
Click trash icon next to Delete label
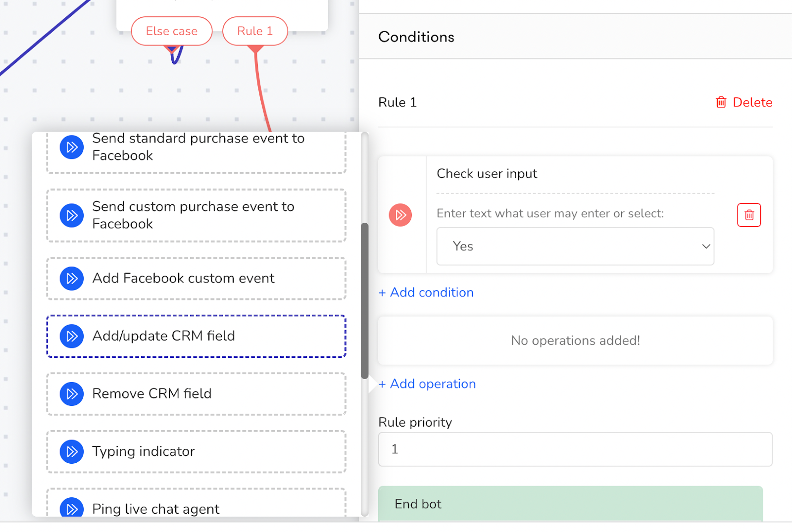click(x=721, y=102)
